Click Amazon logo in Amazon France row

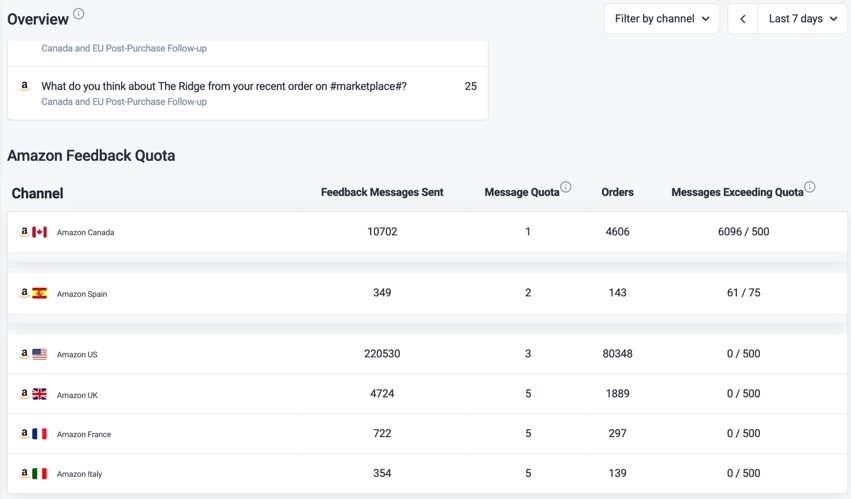pos(24,433)
